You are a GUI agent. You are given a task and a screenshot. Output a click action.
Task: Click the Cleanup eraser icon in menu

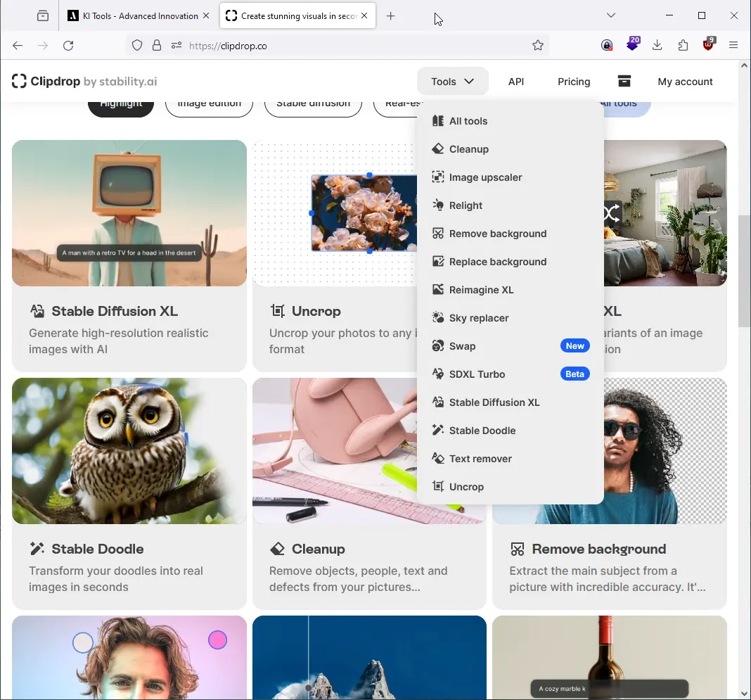[438, 149]
